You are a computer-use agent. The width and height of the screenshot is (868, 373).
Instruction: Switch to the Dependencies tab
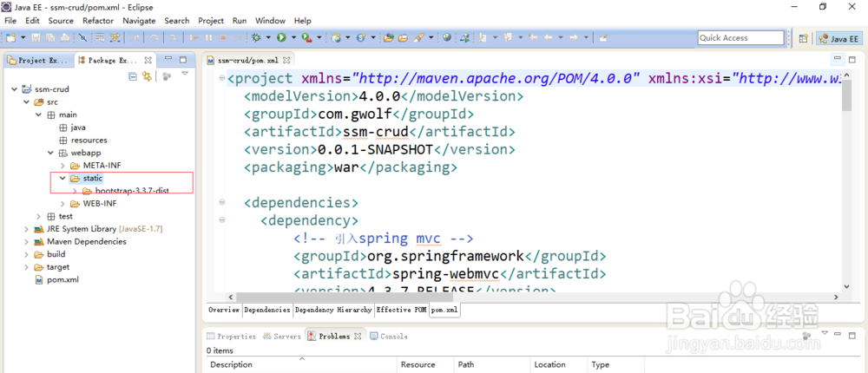point(267,311)
